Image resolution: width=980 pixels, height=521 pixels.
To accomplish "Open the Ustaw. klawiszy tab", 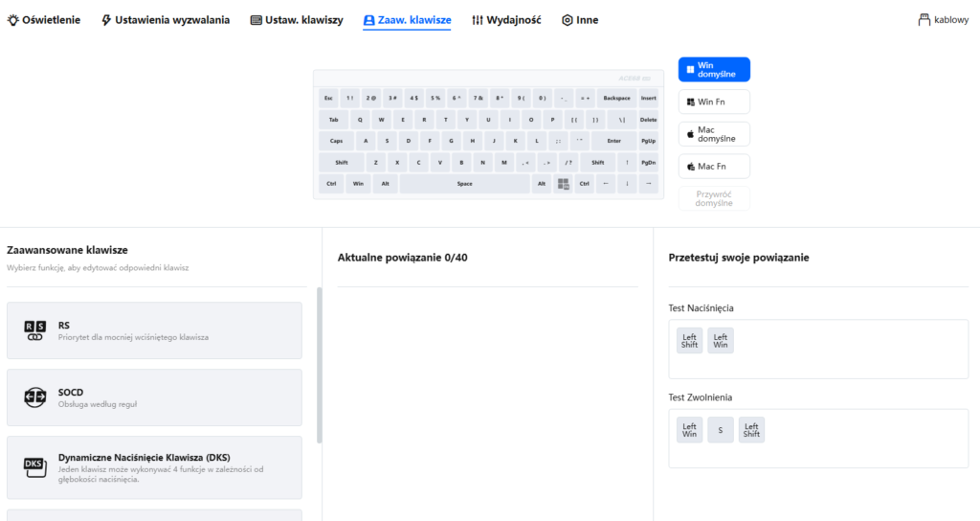I will [x=297, y=20].
